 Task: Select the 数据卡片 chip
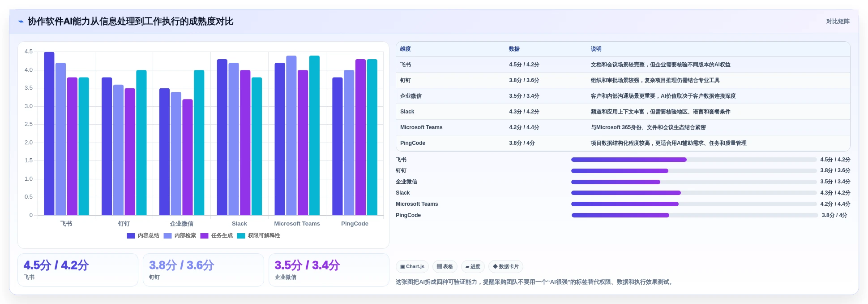point(506,266)
